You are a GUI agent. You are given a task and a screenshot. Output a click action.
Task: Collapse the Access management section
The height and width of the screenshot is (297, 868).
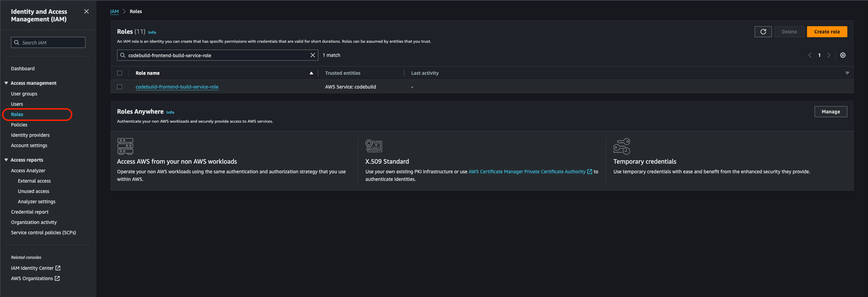(6, 83)
